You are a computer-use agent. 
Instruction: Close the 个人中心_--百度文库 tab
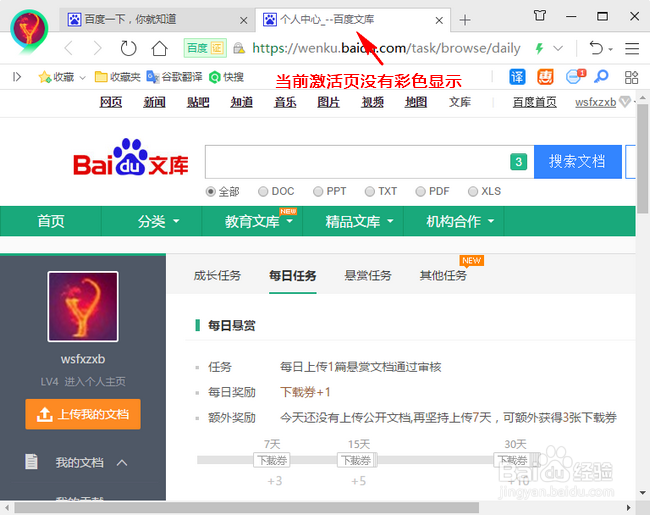pyautogui.click(x=439, y=20)
